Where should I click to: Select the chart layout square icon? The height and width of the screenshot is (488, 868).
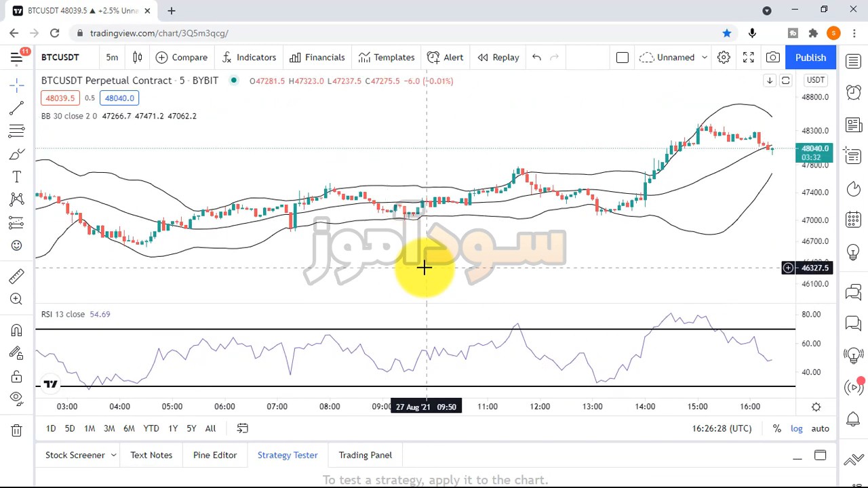point(623,58)
